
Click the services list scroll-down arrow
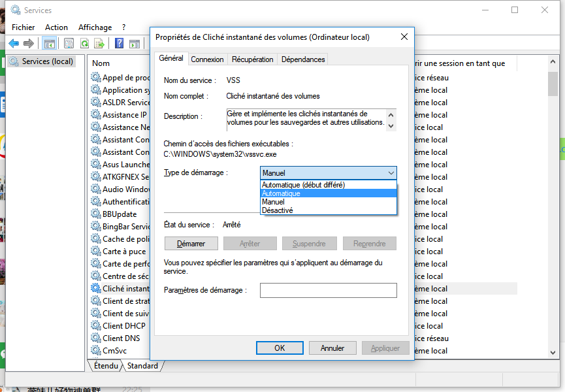[553, 353]
